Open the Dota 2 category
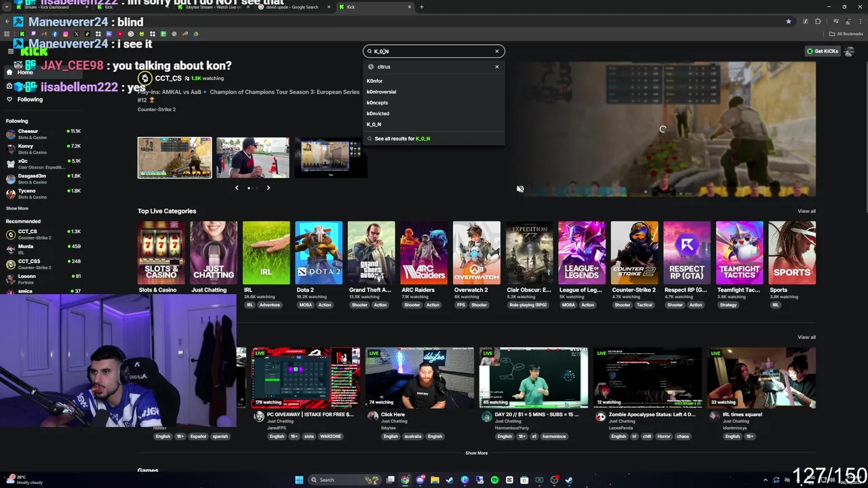Screen dimensions: 868x488 [319, 252]
